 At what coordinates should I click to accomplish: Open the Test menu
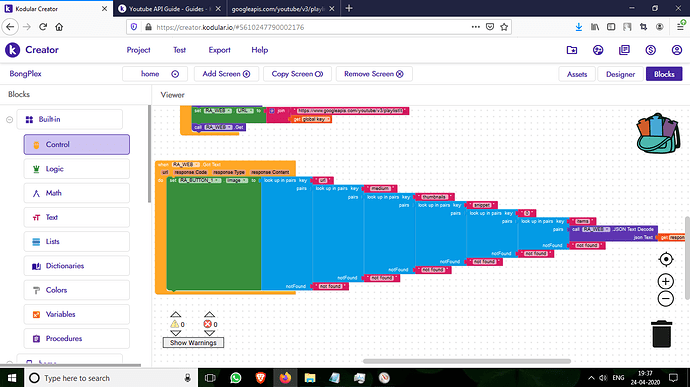pos(179,50)
